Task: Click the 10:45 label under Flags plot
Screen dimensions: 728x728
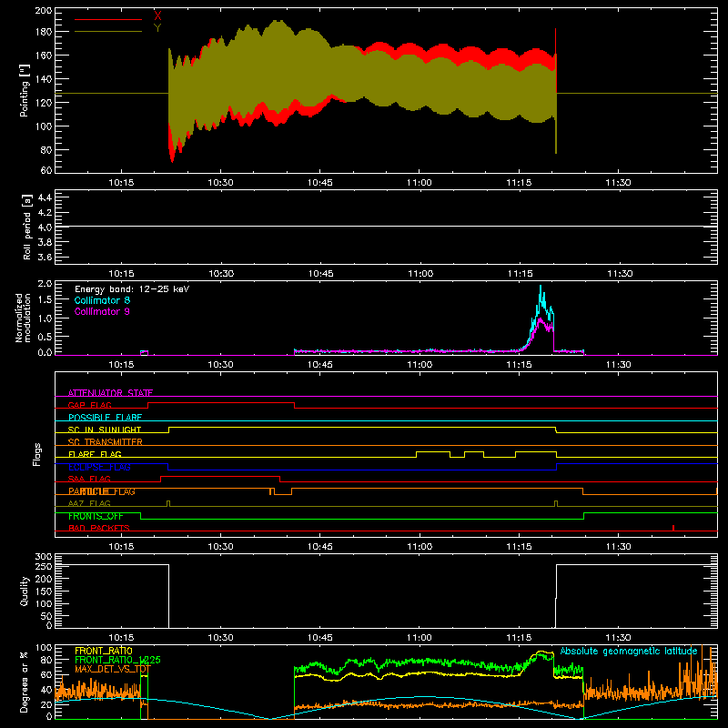Action: 320,547
